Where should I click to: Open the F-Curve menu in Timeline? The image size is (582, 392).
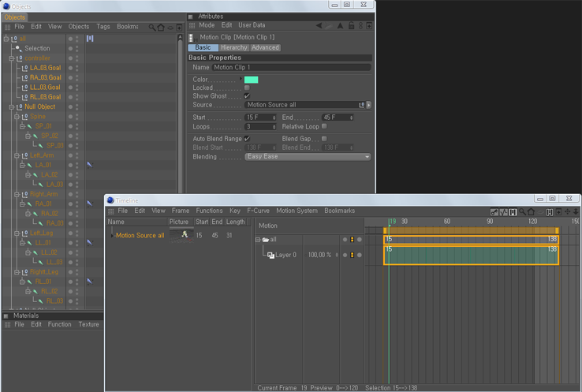(x=259, y=211)
